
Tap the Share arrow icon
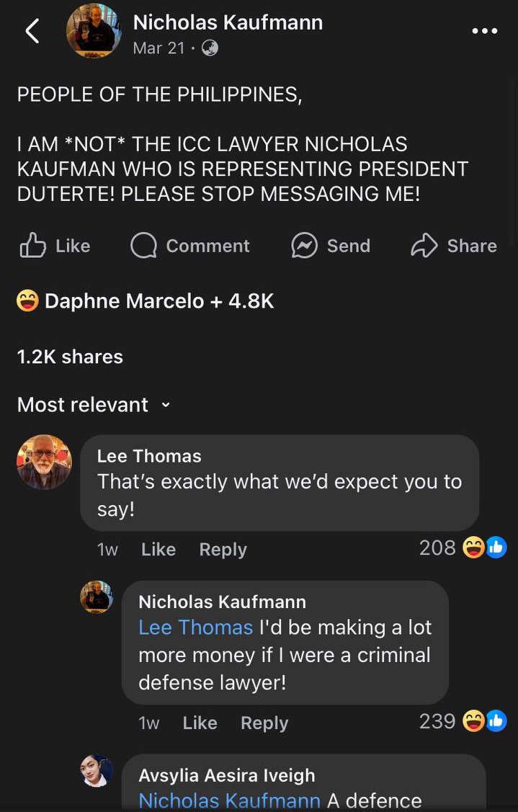click(424, 246)
